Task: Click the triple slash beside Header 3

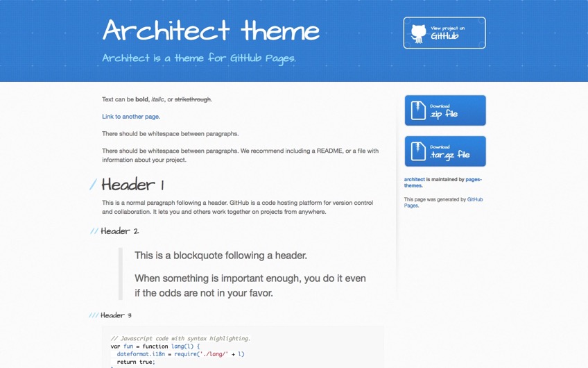Action: point(93,315)
